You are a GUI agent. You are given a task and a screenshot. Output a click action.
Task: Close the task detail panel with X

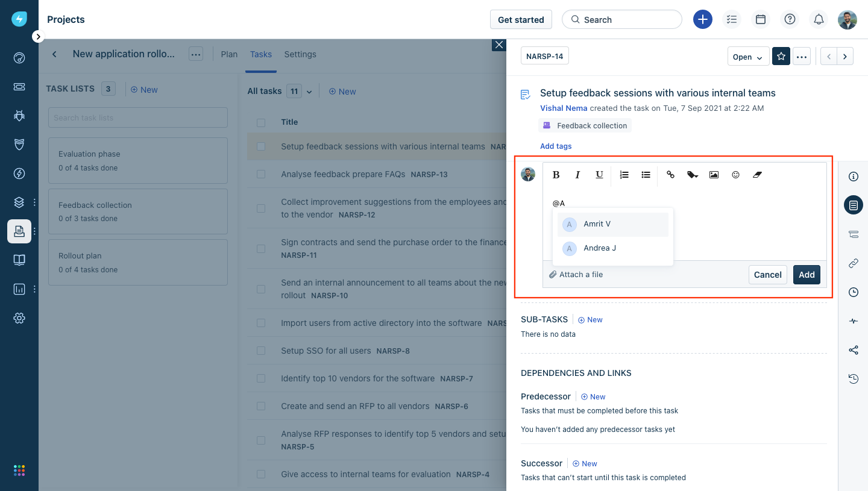tap(498, 45)
